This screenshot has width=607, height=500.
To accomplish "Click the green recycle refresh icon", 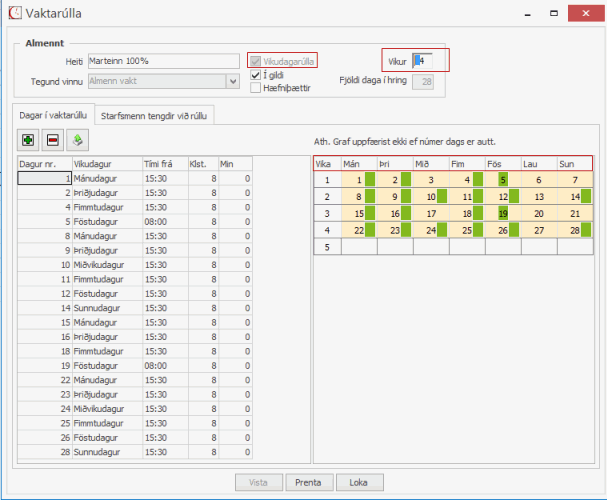I will tap(77, 140).
